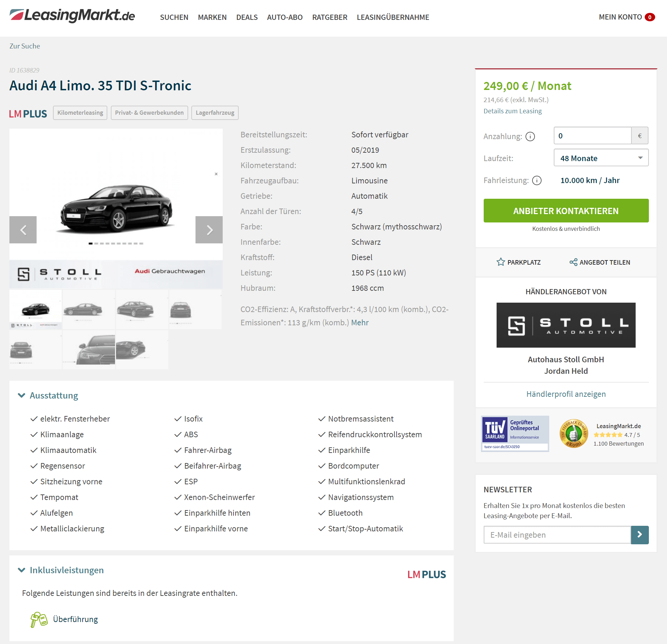Show previous car photo arrow

pos(23,230)
